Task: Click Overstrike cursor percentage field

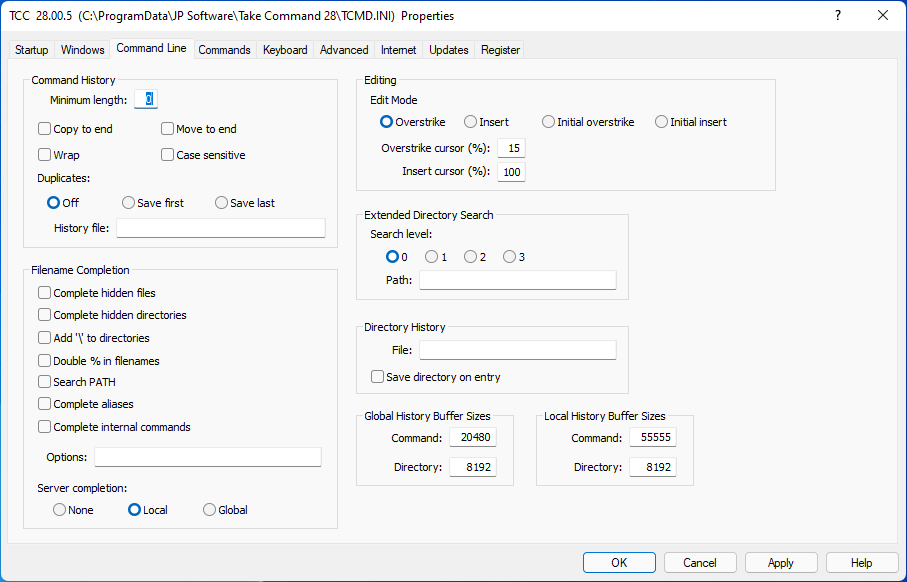Action: (x=511, y=148)
